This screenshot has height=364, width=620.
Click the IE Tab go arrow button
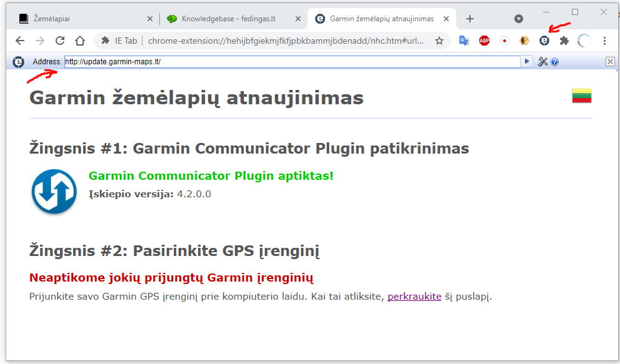527,62
